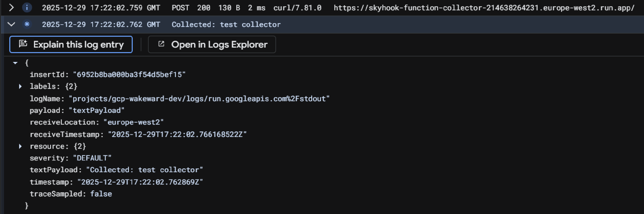Expand the POST 200 request log row

click(11, 8)
